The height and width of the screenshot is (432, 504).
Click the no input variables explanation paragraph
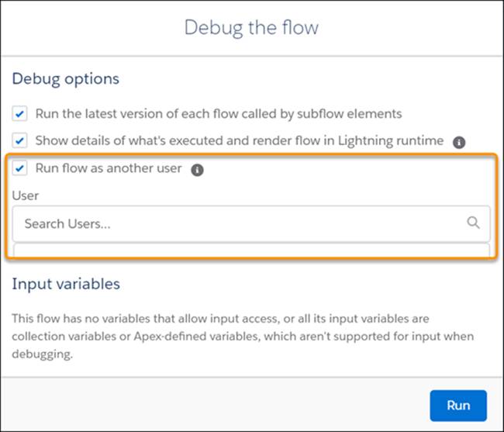coord(243,336)
